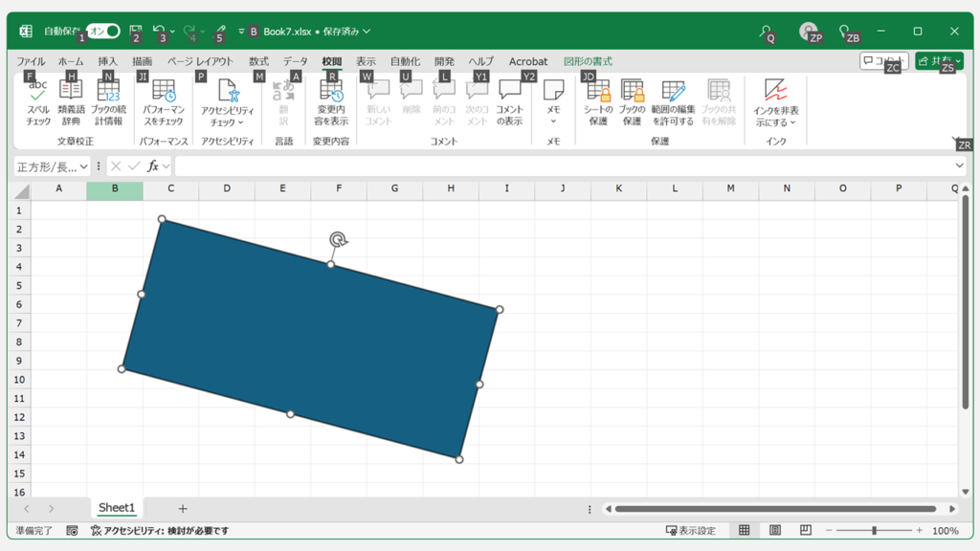Click the 100% zoom level

(945, 530)
